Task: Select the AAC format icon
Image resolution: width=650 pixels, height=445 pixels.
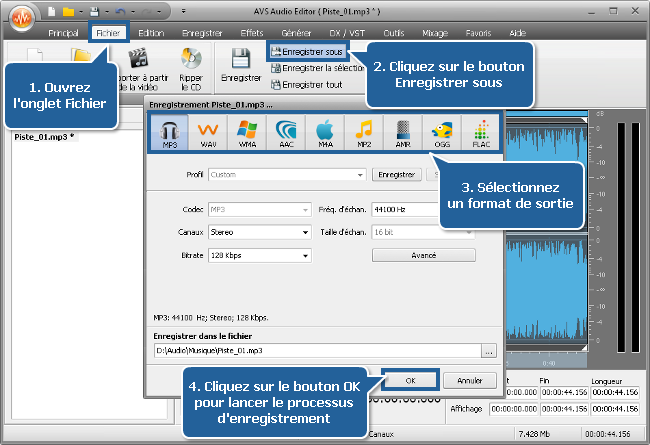Action: (x=286, y=132)
